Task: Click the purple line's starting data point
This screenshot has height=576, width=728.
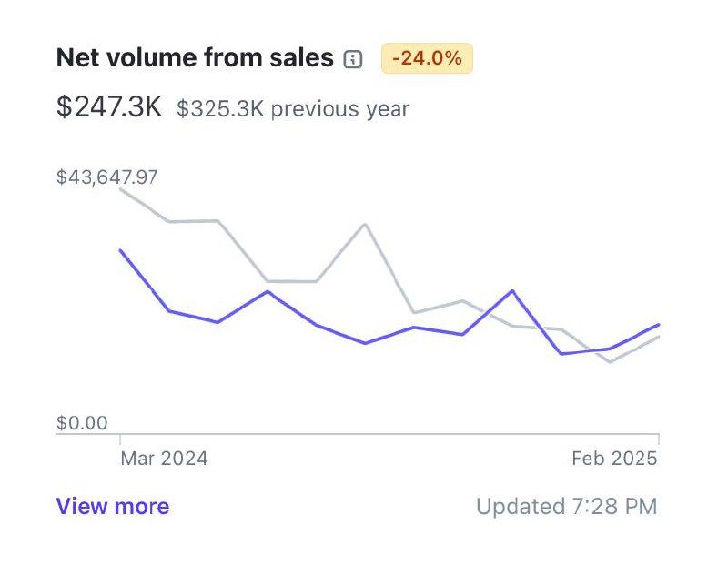Action: point(121,250)
